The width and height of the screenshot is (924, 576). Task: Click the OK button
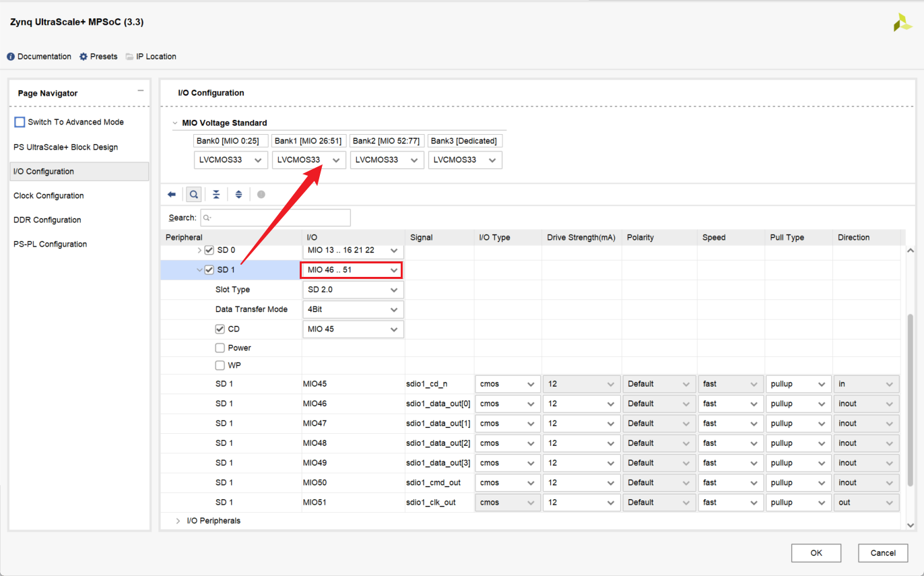click(816, 553)
